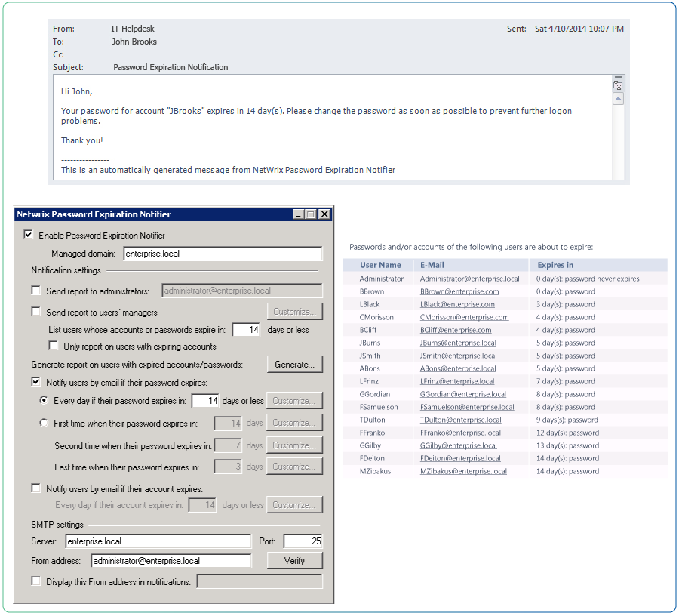Screen dimensions: 679x616
Task: Uncheck Enable Password Expiration Notifier
Action: [x=29, y=235]
